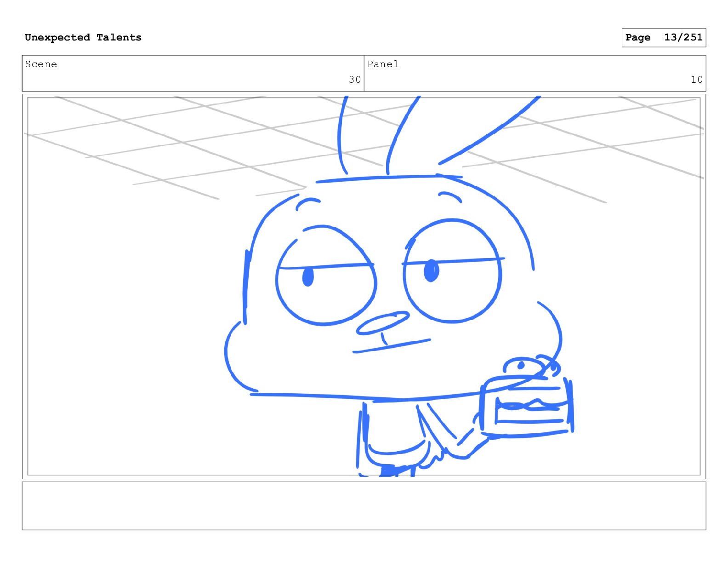Click the 'Unexpected Talents' title text
728x563 pixels.
pos(83,37)
